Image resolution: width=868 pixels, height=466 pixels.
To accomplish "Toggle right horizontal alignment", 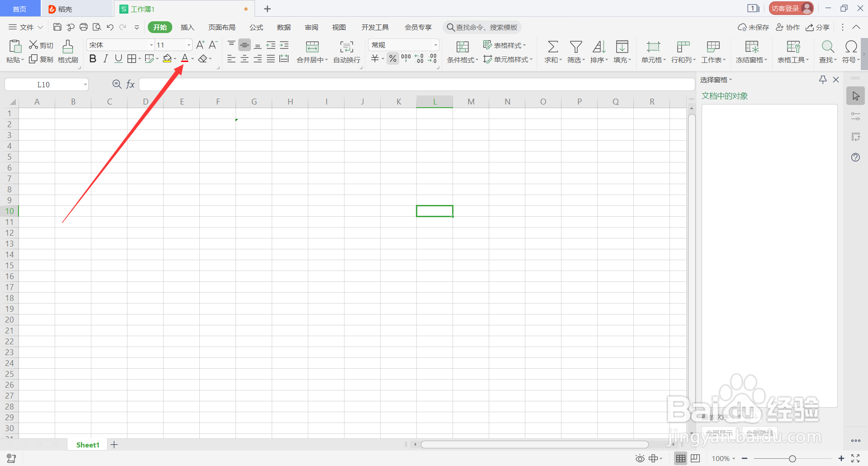I will click(x=258, y=58).
